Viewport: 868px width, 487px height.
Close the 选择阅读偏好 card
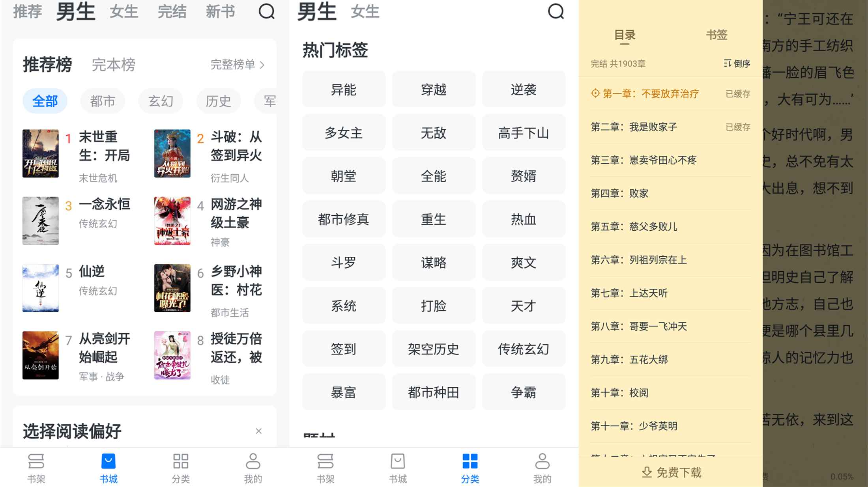tap(258, 431)
